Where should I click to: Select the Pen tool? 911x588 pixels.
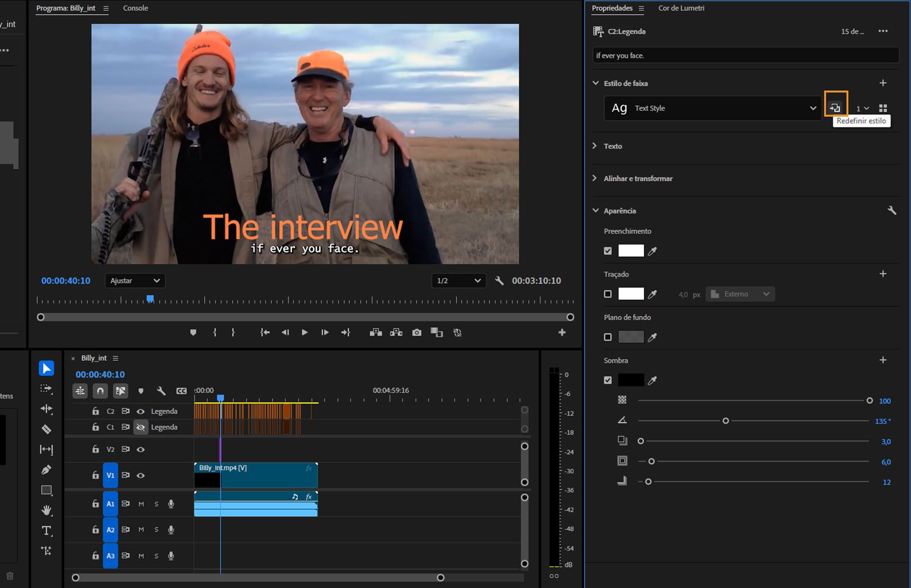(46, 470)
